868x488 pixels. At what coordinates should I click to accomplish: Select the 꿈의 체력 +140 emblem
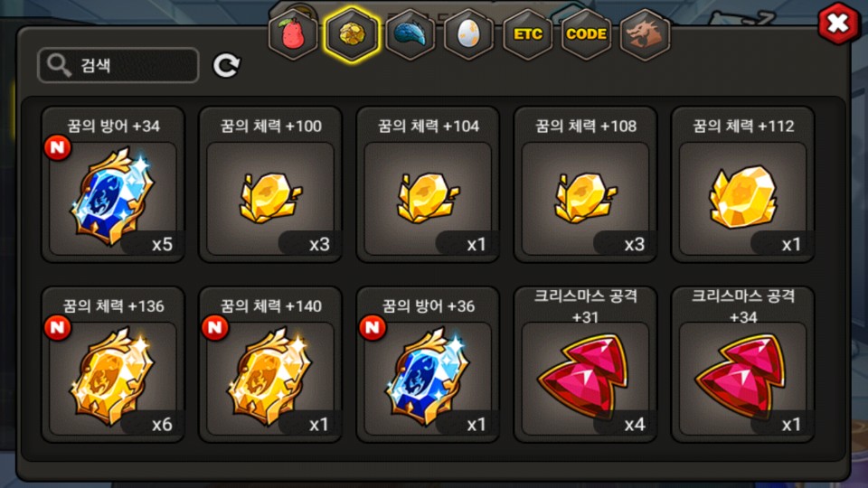(x=270, y=364)
